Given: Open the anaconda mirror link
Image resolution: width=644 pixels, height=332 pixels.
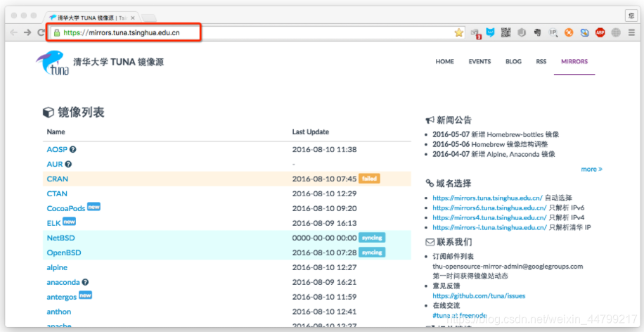Looking at the screenshot, I should pyautogui.click(x=63, y=282).
